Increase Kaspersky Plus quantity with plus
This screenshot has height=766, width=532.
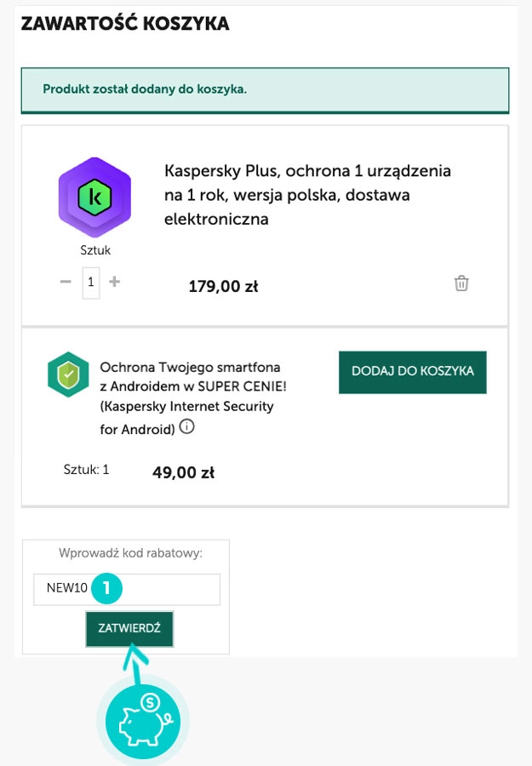(115, 282)
